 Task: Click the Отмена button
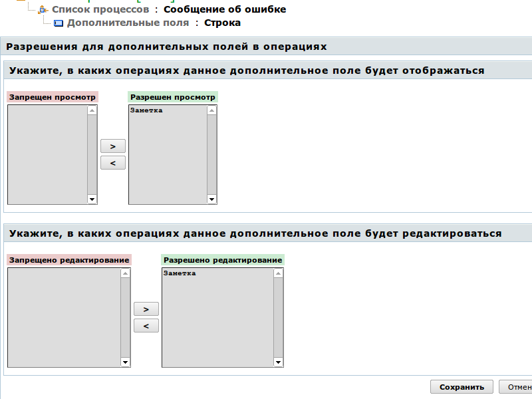[x=517, y=387]
